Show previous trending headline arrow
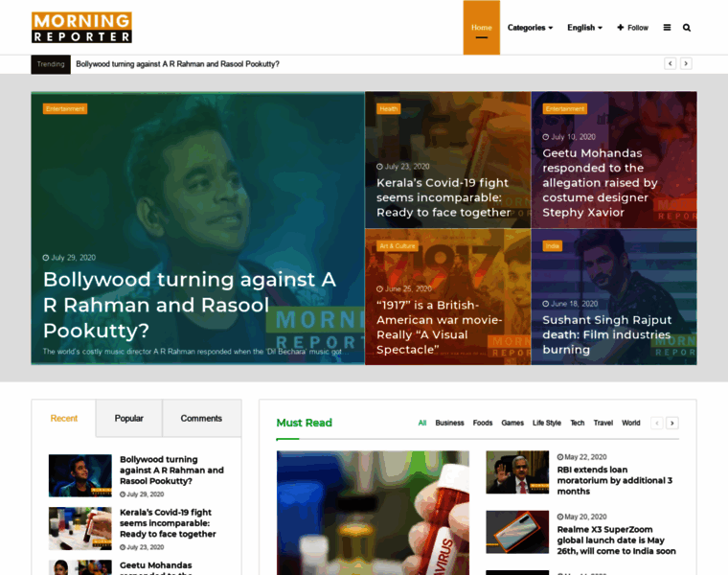This screenshot has width=728, height=575. click(670, 63)
